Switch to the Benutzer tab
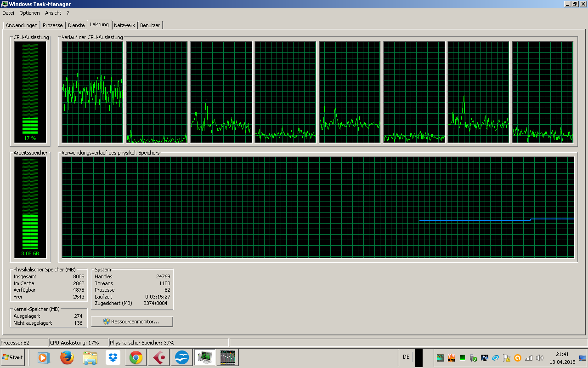Image resolution: width=588 pixels, height=368 pixels. 150,25
